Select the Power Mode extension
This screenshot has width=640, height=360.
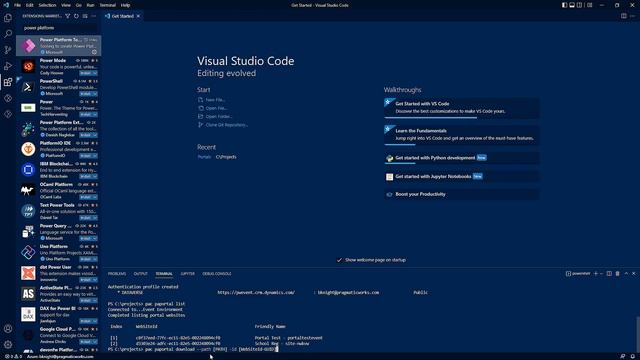(x=58, y=66)
